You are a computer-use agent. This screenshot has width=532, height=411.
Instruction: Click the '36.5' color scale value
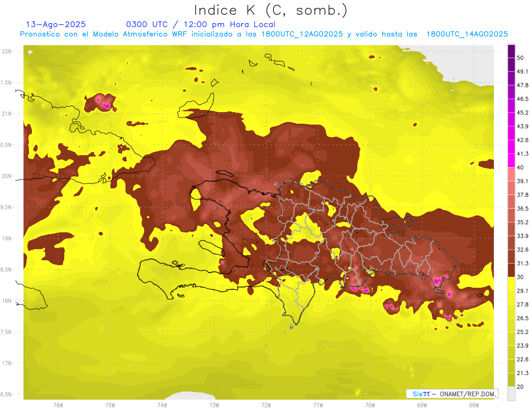523,208
